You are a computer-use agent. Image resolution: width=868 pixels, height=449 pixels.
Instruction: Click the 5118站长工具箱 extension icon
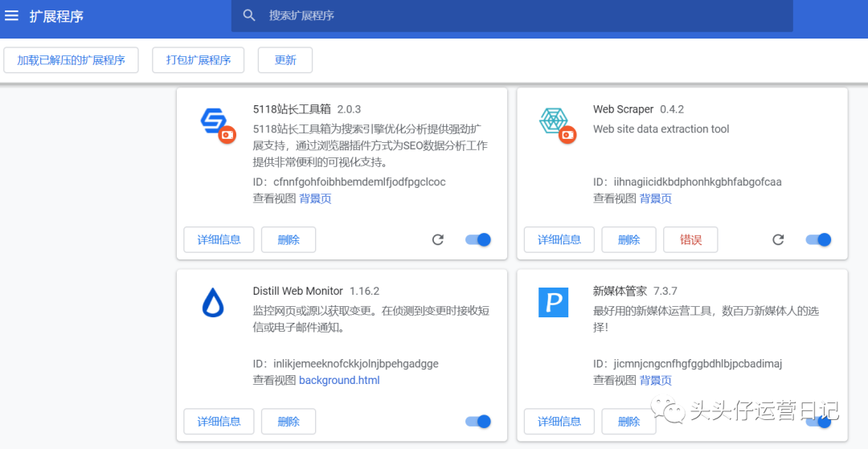214,121
